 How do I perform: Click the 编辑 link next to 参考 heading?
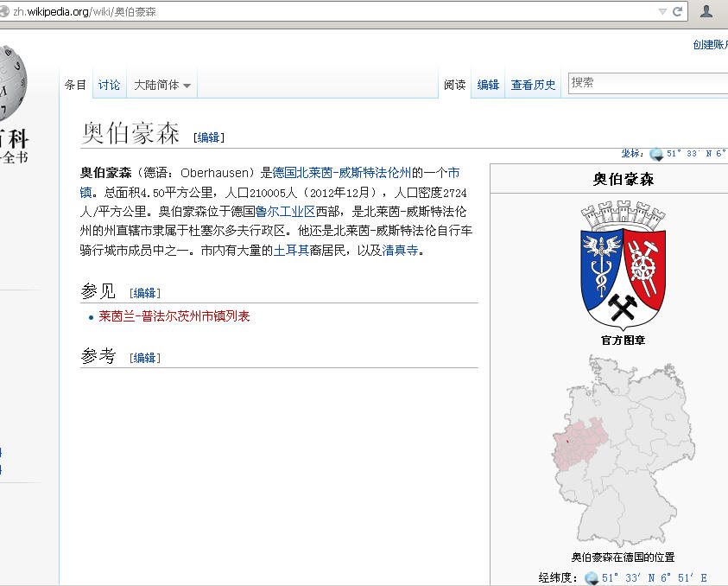click(x=144, y=358)
